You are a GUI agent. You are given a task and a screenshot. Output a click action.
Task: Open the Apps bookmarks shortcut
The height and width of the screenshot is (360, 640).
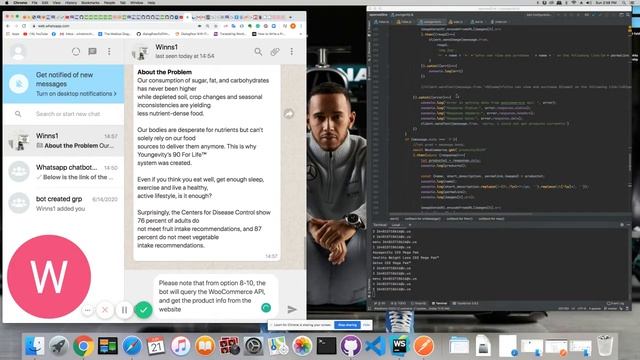(x=13, y=34)
